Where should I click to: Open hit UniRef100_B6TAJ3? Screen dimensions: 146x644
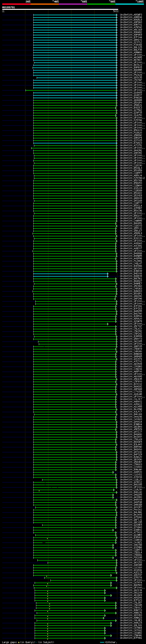pos(131,65)
